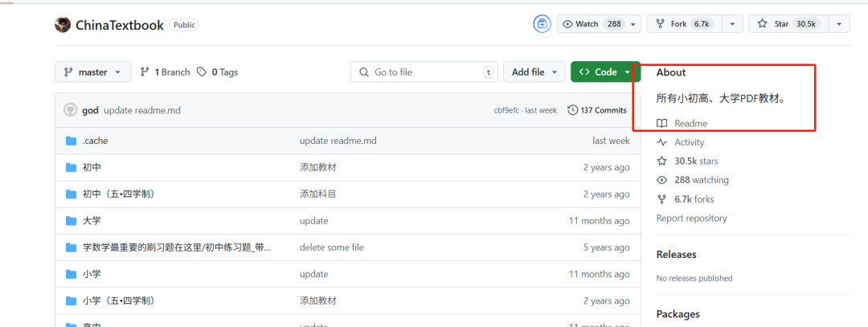
Task: Click the commit author avatar for god
Action: tap(70, 110)
